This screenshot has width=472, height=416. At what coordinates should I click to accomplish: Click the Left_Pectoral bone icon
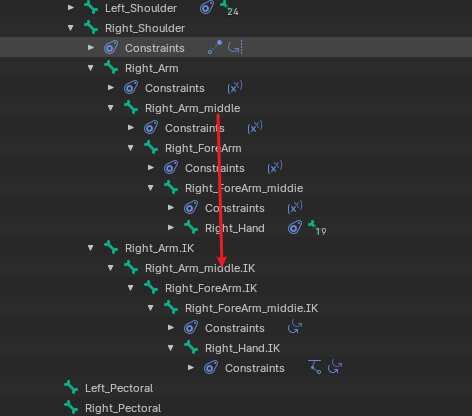[x=71, y=388]
